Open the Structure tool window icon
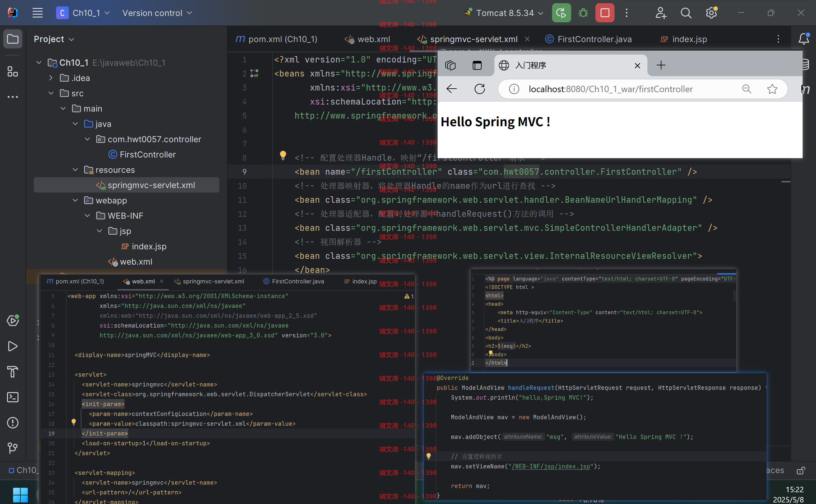This screenshot has height=504, width=816. pos(13,71)
